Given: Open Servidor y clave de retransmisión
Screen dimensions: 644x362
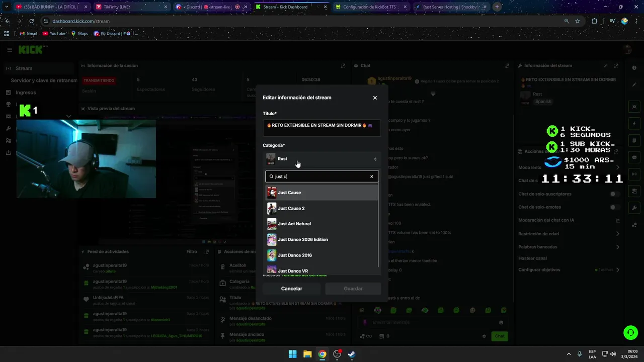Looking at the screenshot, I should tap(44, 80).
